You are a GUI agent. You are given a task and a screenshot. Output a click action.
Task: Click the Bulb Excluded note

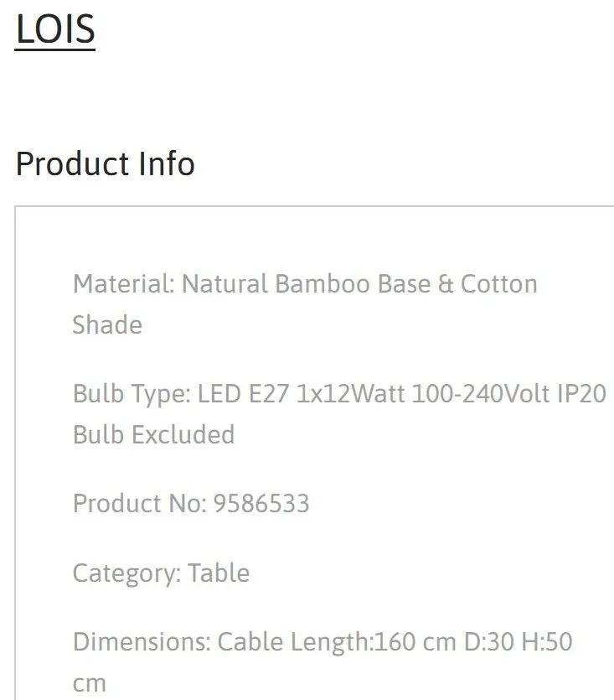(153, 434)
